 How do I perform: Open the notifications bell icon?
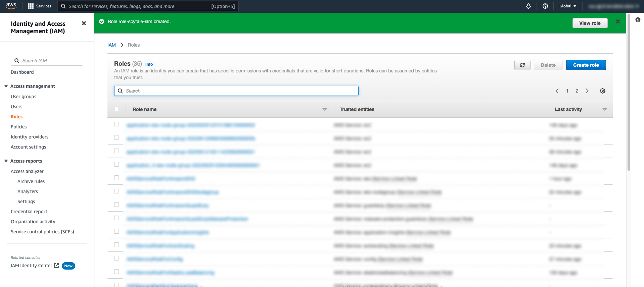(x=528, y=6)
